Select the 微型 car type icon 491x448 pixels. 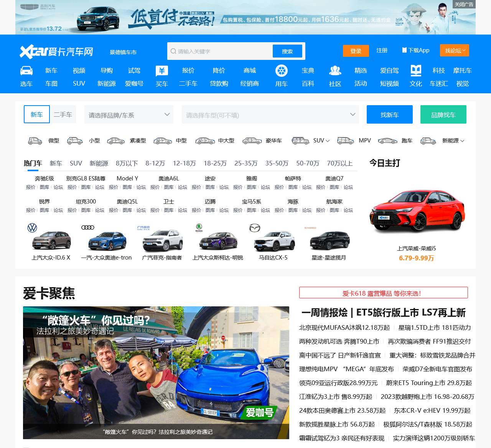click(x=35, y=141)
